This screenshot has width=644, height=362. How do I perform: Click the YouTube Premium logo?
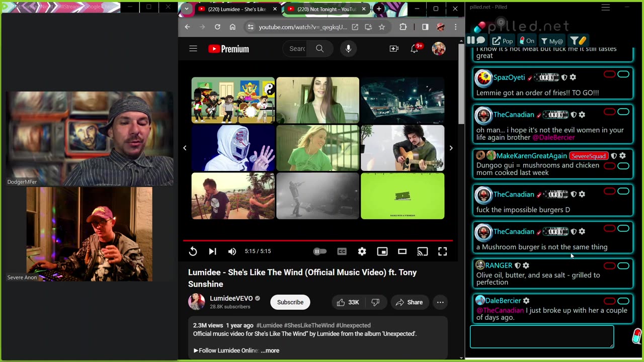pos(228,49)
